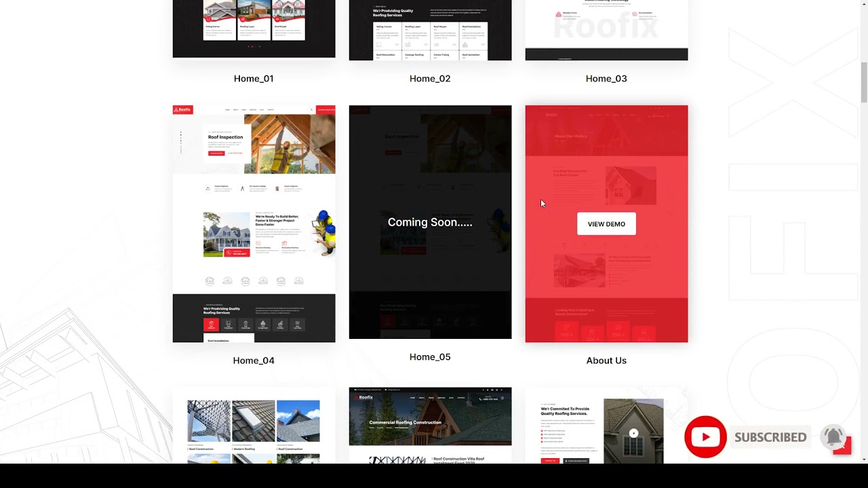Click the VIEW DEMO button on About Us
This screenshot has width=868, height=488.
606,224
